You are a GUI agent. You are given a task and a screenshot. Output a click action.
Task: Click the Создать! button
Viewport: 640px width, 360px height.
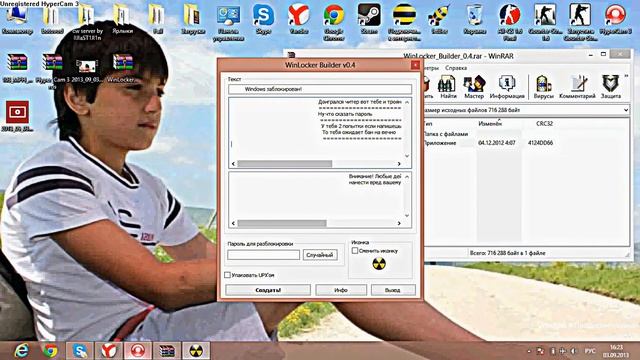click(268, 290)
